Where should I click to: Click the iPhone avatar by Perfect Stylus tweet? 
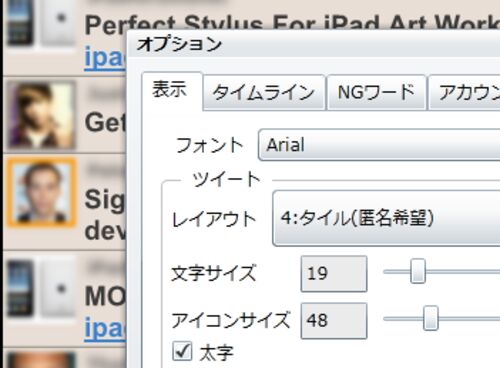[41, 23]
